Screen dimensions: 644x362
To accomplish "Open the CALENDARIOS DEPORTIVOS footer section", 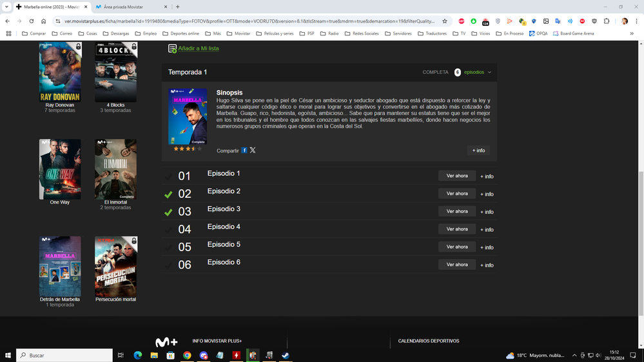I will pos(429,341).
